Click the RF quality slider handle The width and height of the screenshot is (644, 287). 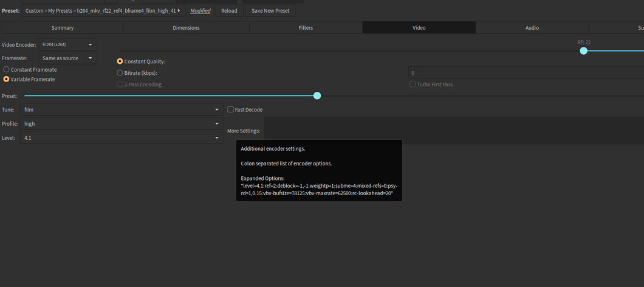583,50
